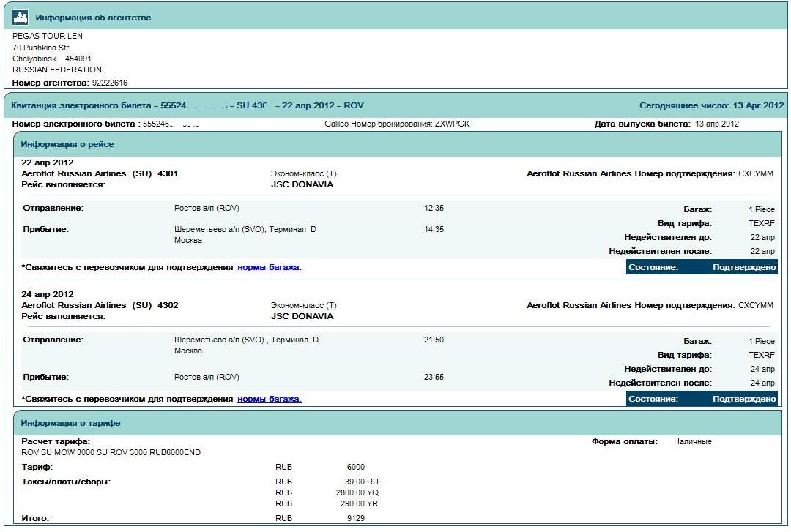Click the agency information icon
Image resolution: width=791 pixels, height=532 pixels.
21,18
